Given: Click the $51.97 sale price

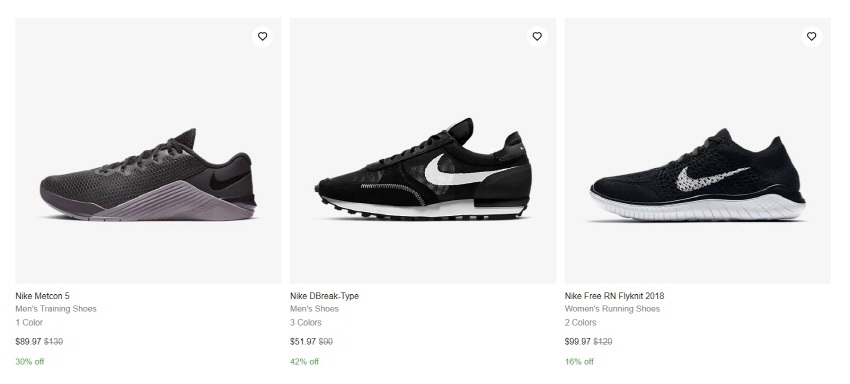Looking at the screenshot, I should click(x=302, y=342).
